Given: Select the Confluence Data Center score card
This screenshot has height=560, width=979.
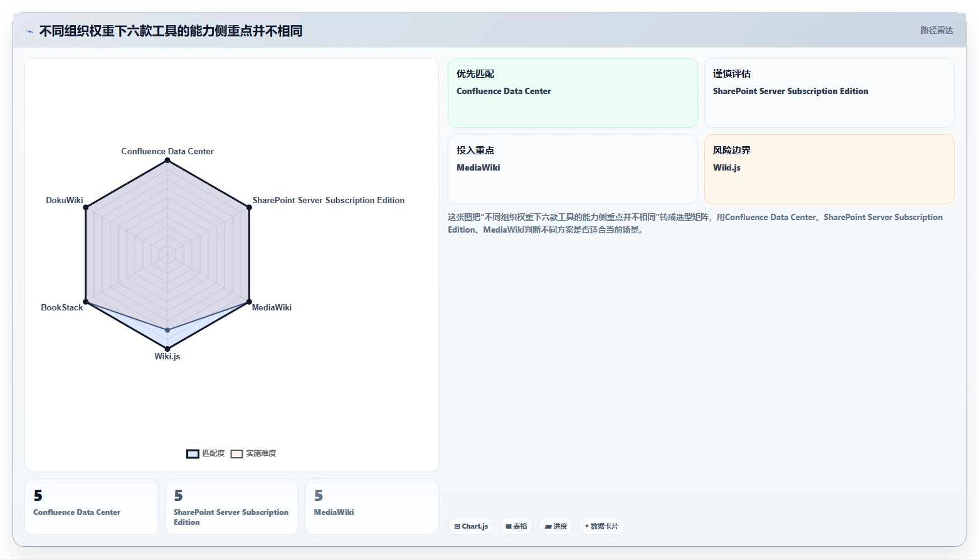Looking at the screenshot, I should pyautogui.click(x=92, y=507).
